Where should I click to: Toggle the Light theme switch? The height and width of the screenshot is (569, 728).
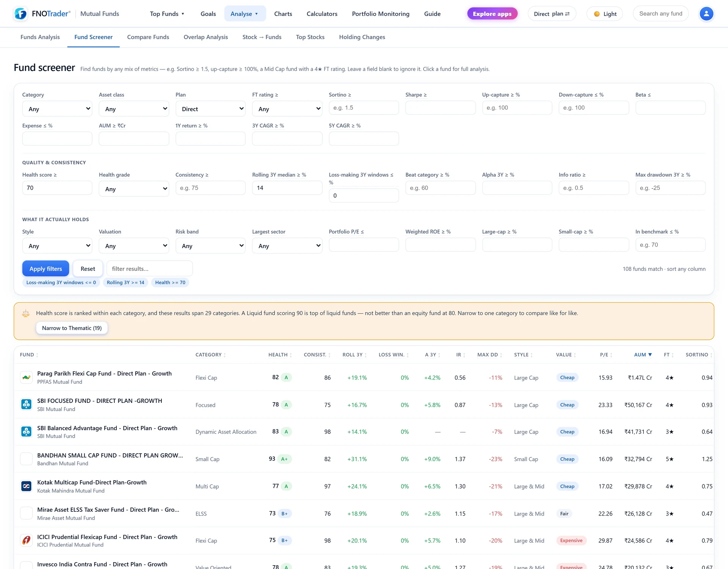[x=605, y=14]
